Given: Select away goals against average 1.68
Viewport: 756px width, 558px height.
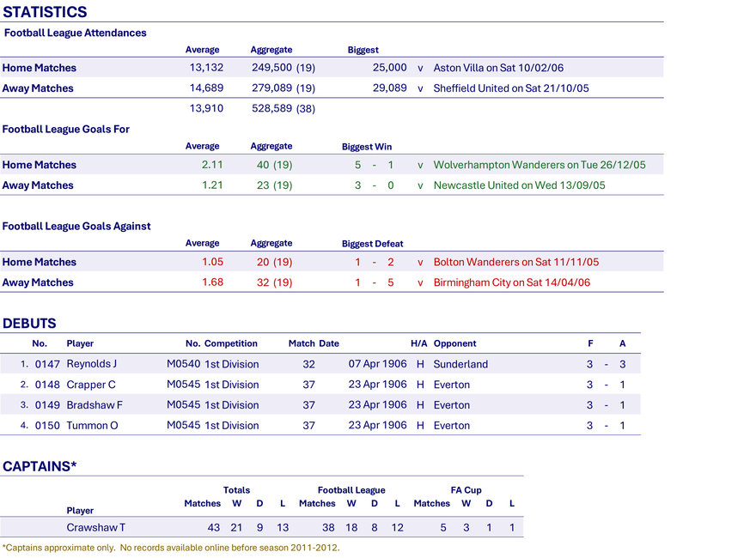Looking at the screenshot, I should (x=212, y=282).
